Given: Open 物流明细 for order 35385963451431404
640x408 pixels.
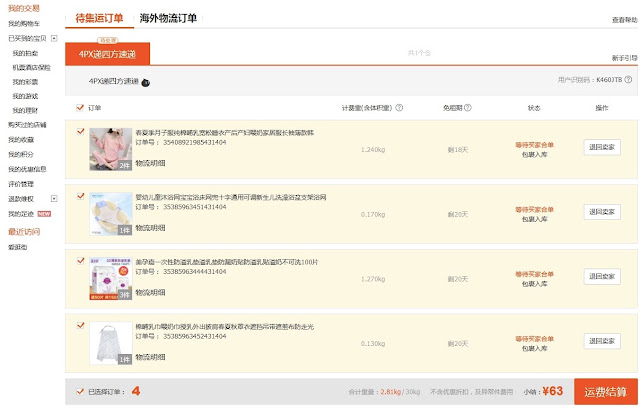Looking at the screenshot, I should (x=151, y=228).
